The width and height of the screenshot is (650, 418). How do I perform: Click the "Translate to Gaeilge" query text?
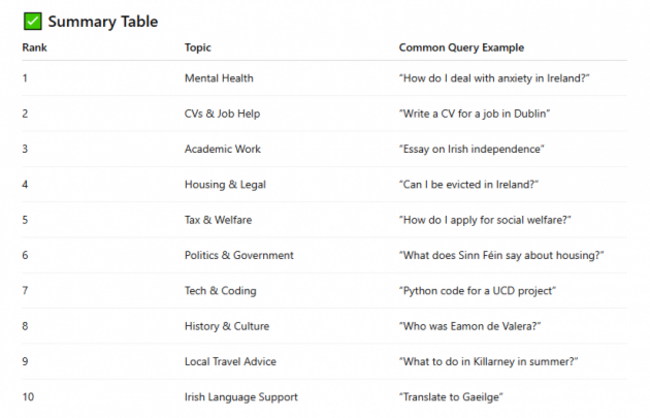coord(451,397)
